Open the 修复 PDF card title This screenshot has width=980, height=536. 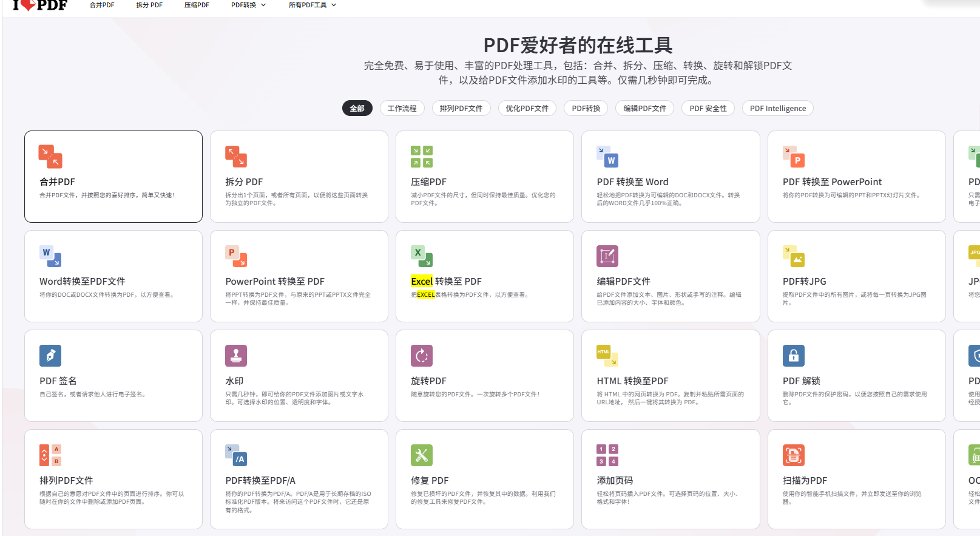(430, 480)
